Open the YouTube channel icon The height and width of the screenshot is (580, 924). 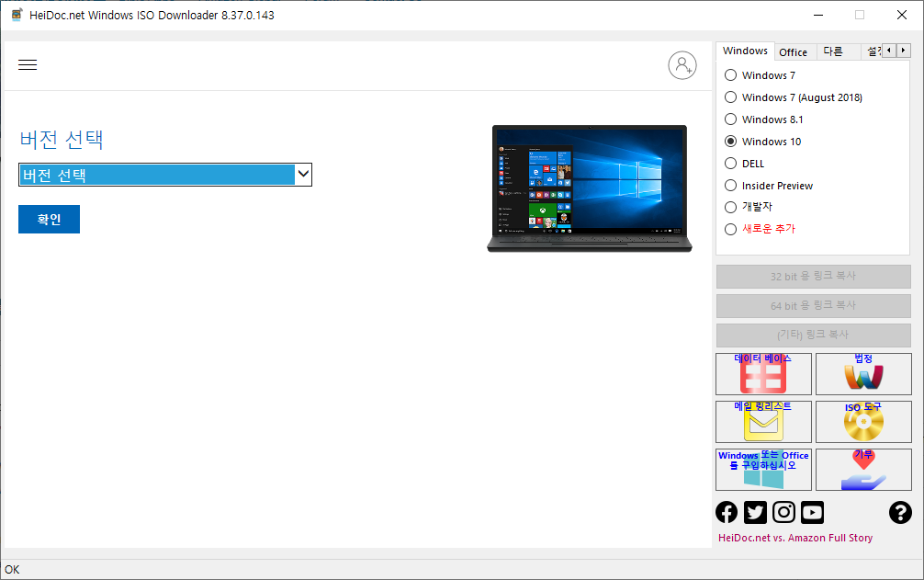click(x=812, y=512)
